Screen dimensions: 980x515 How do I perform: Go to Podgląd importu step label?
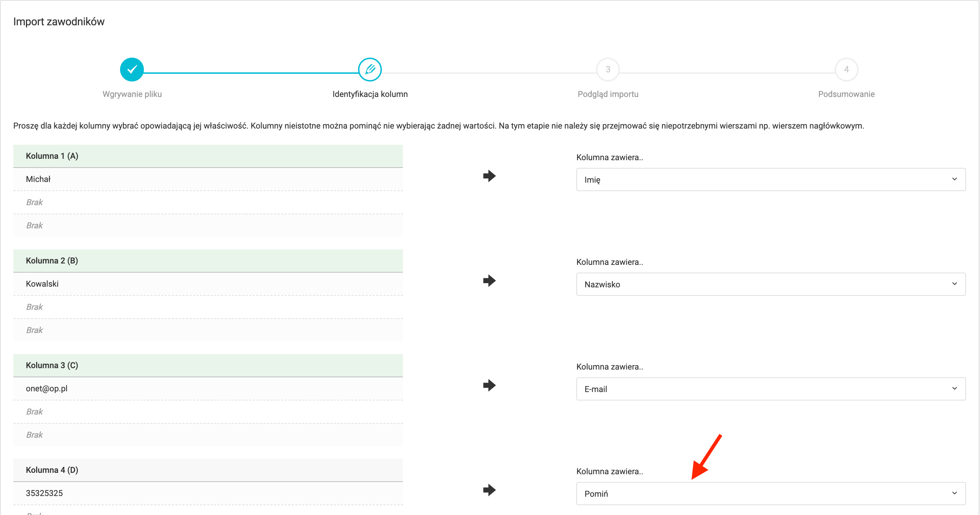608,94
